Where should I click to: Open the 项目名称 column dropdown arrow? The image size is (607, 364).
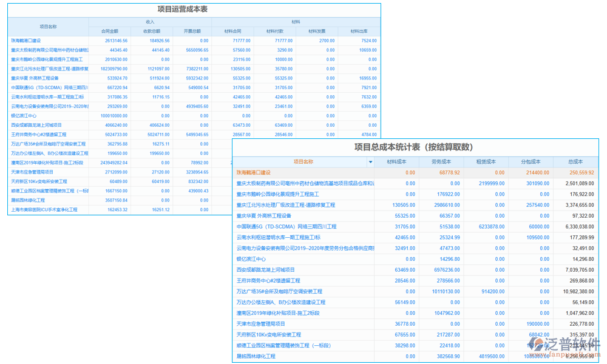pos(370,162)
